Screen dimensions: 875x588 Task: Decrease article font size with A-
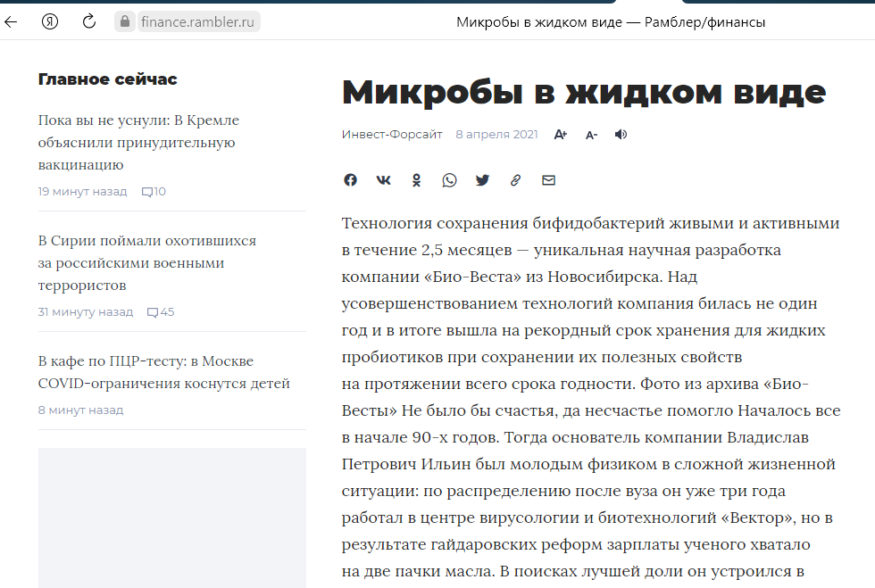point(591,135)
